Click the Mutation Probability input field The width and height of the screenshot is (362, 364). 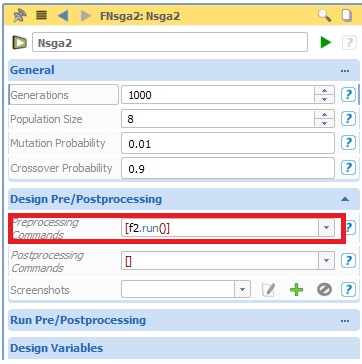(228, 143)
